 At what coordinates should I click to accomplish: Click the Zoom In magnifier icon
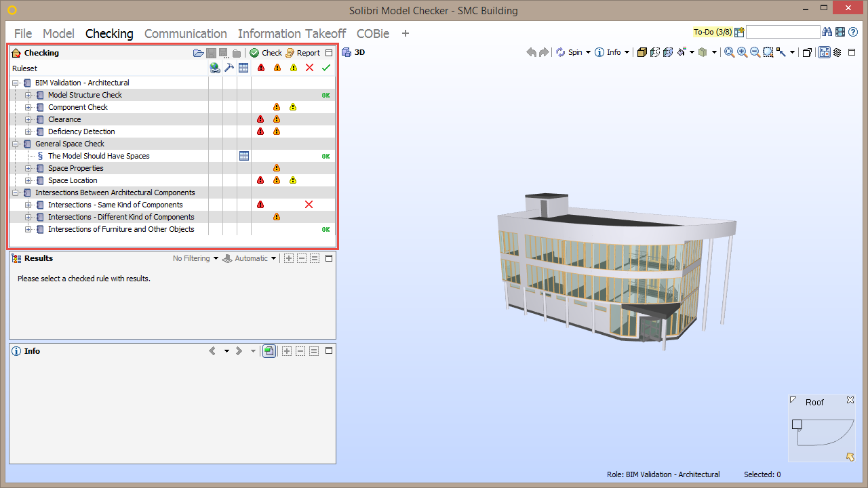[x=741, y=52]
